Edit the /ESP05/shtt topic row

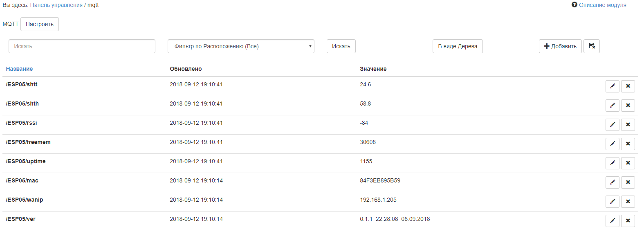[612, 86]
